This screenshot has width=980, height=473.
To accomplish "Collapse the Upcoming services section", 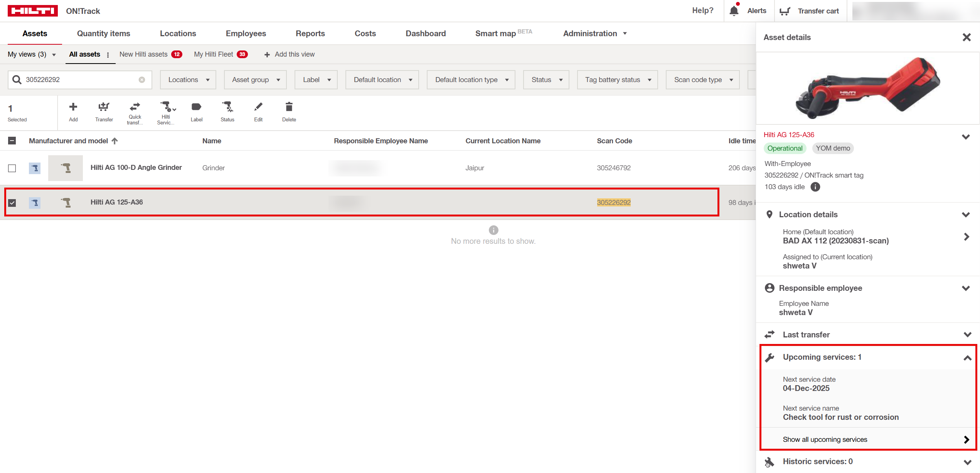I will click(967, 357).
